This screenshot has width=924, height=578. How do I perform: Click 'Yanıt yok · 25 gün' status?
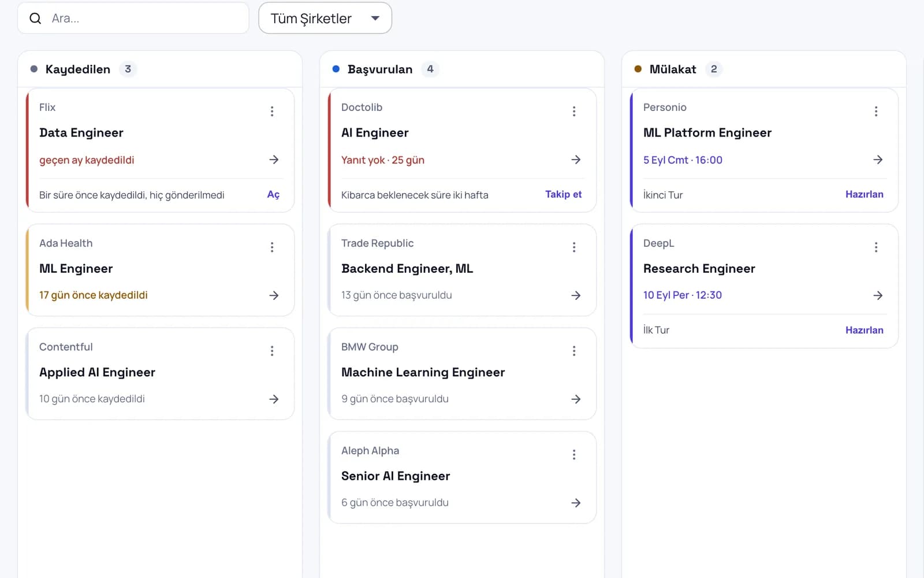click(383, 160)
